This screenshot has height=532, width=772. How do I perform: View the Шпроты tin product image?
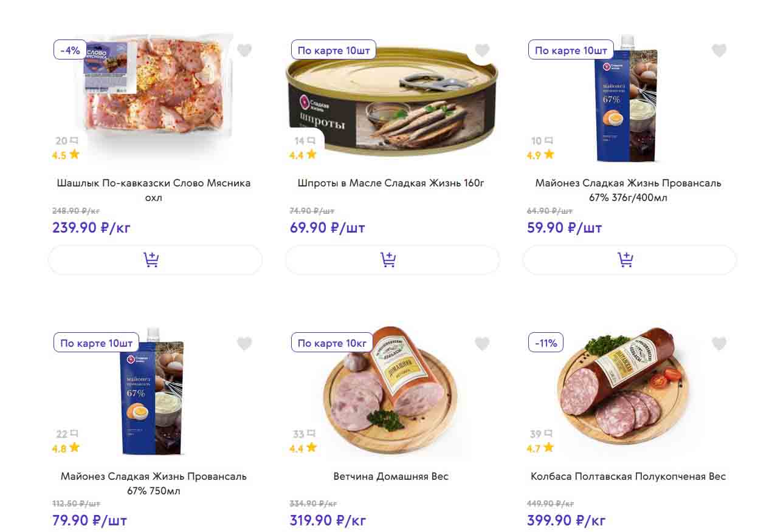tap(392, 100)
